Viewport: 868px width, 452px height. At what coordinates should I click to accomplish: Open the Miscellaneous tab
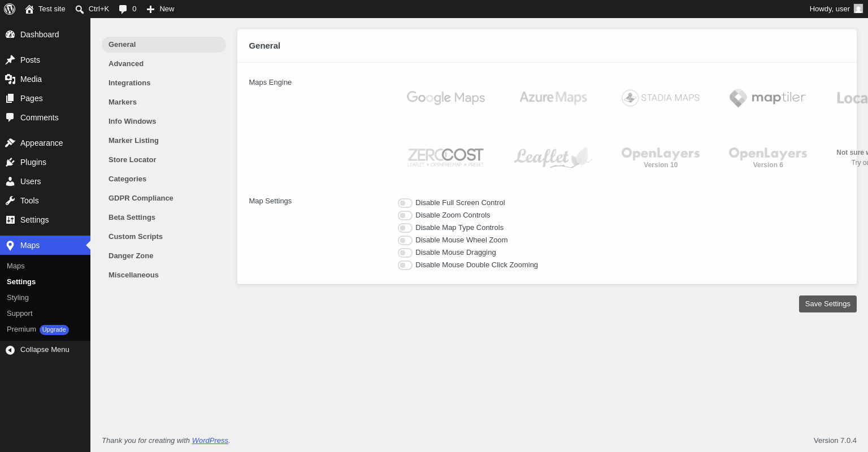point(164,275)
